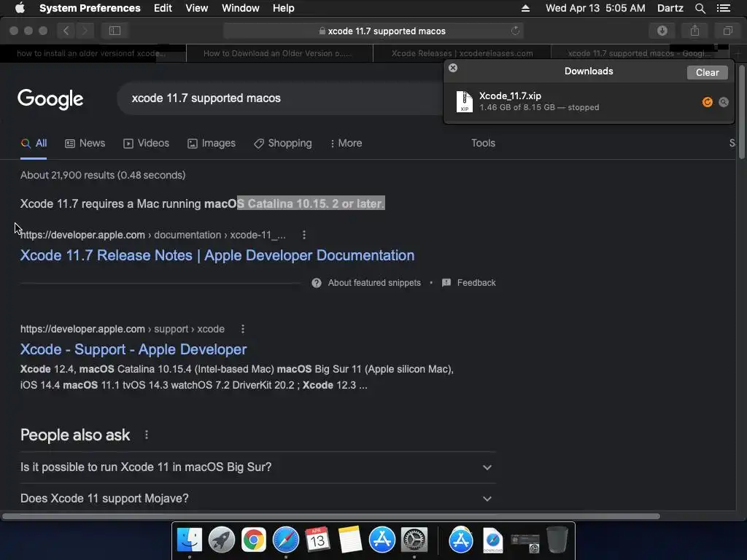Open the App Store with the first blue Dock icon

382,540
